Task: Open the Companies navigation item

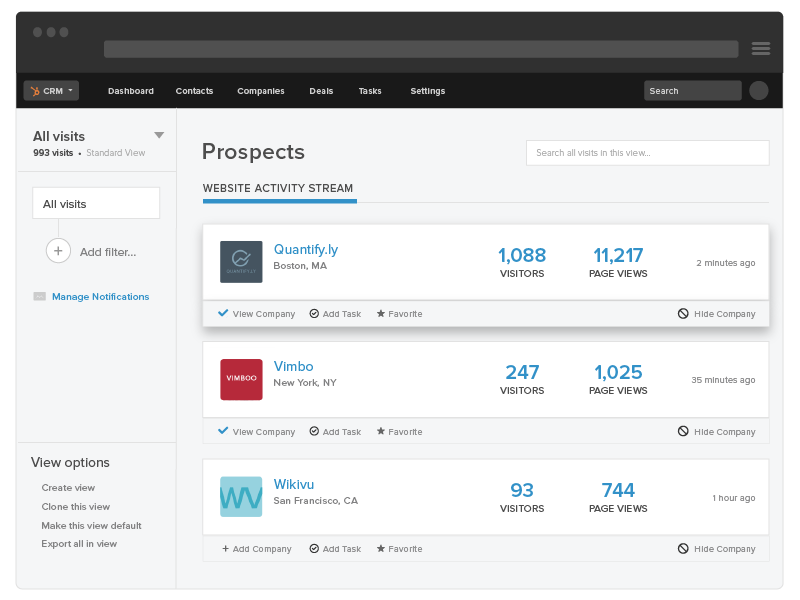Action: click(x=261, y=91)
